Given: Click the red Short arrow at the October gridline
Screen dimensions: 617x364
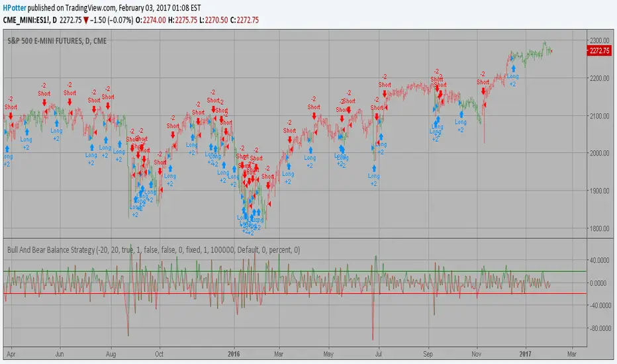Looking at the screenshot, I should (x=160, y=171).
